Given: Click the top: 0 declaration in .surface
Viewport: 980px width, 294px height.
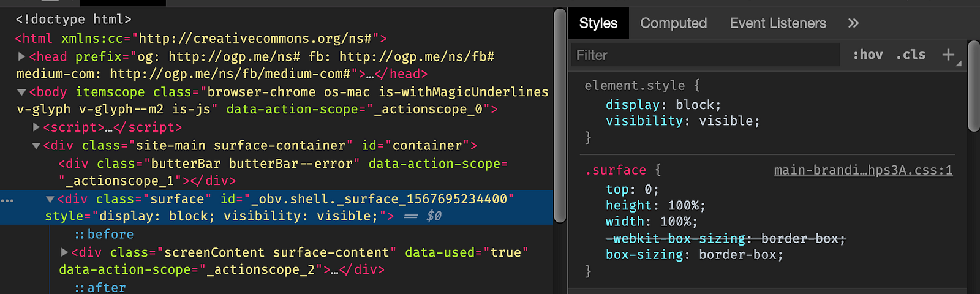Looking at the screenshot, I should 632,189.
